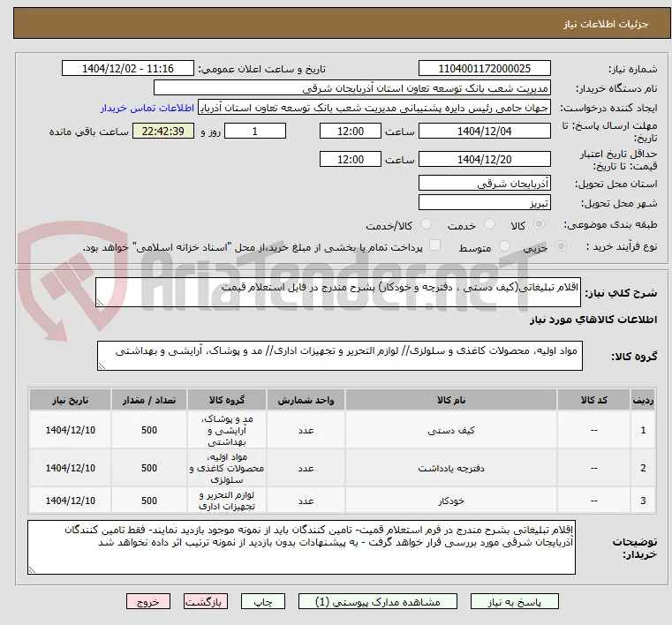Select the متوسط purchase type radio
This screenshot has height=625, width=672.
pos(504,246)
